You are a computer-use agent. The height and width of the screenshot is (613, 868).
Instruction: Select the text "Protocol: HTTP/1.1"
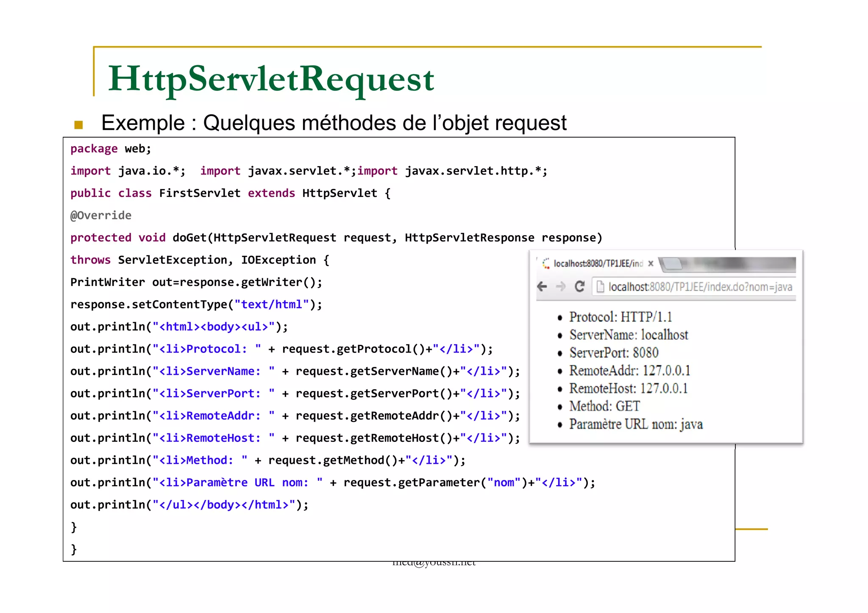(x=620, y=317)
